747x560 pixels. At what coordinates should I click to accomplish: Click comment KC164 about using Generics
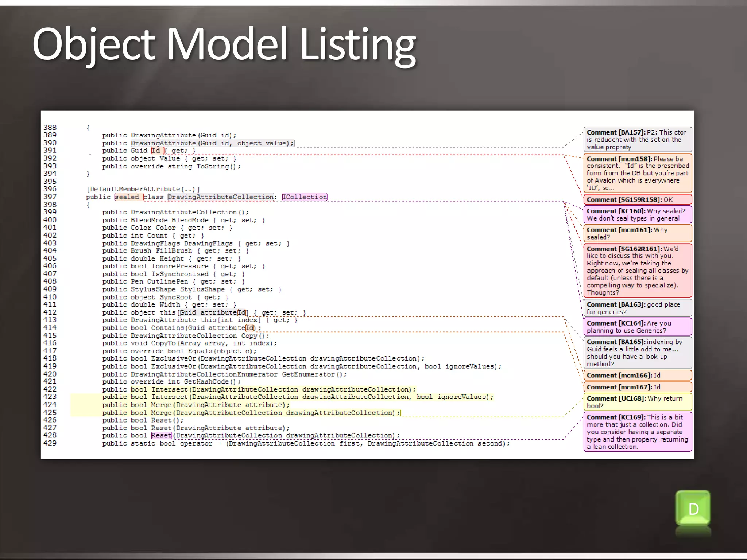[x=638, y=326]
